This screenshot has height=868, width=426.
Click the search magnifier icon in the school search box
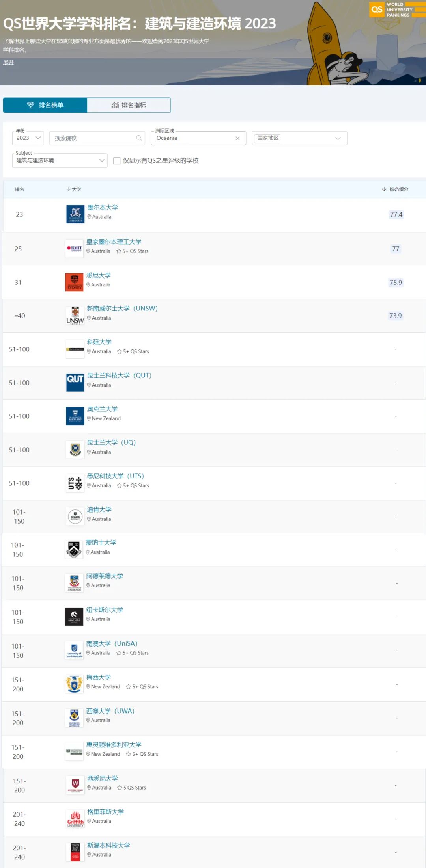[x=139, y=138]
